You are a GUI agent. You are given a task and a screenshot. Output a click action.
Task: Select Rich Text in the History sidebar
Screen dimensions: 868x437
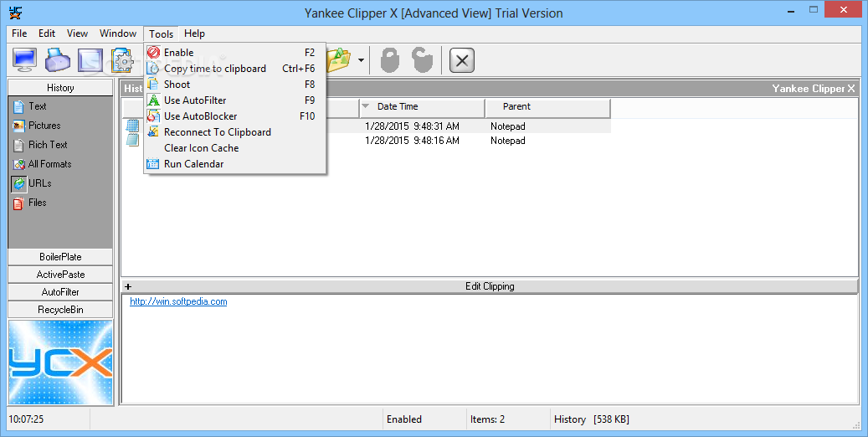[40, 145]
